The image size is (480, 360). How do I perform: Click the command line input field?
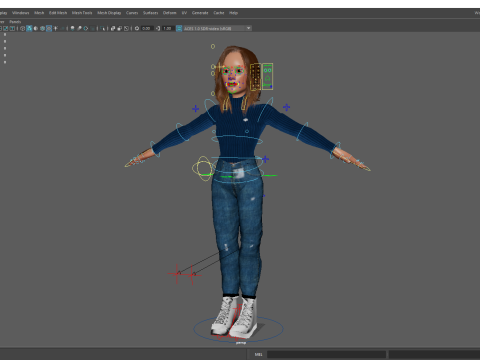326,354
